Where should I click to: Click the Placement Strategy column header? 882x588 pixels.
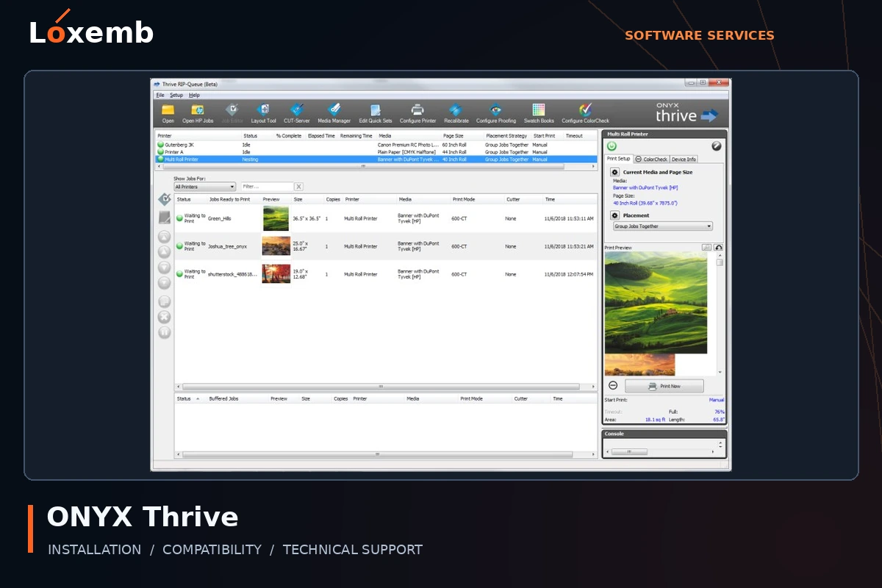pos(506,136)
